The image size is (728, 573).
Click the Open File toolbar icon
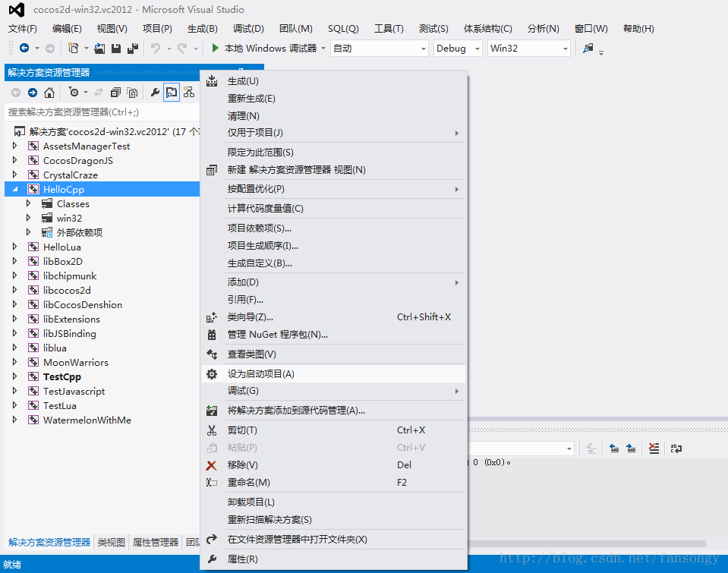pyautogui.click(x=99, y=48)
